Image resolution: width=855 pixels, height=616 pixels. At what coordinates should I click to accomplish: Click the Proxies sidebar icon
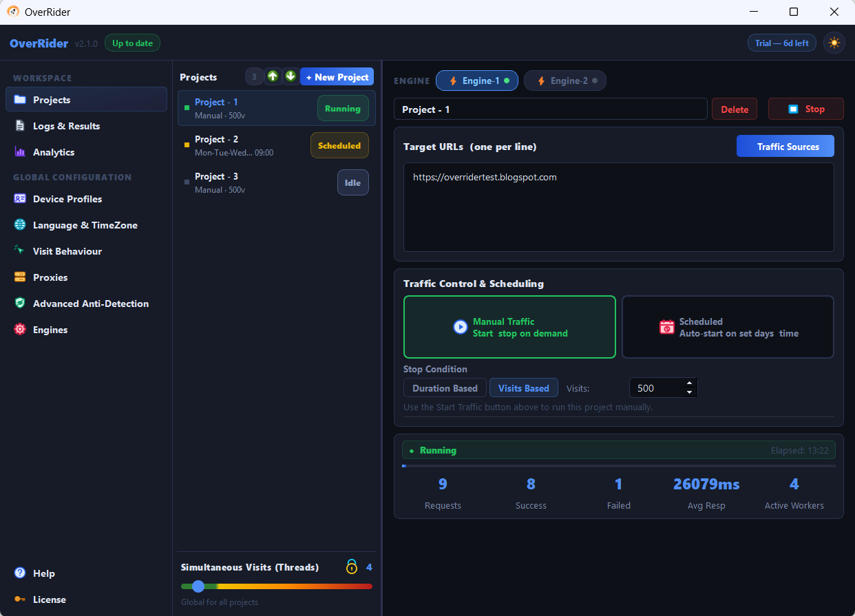point(20,277)
